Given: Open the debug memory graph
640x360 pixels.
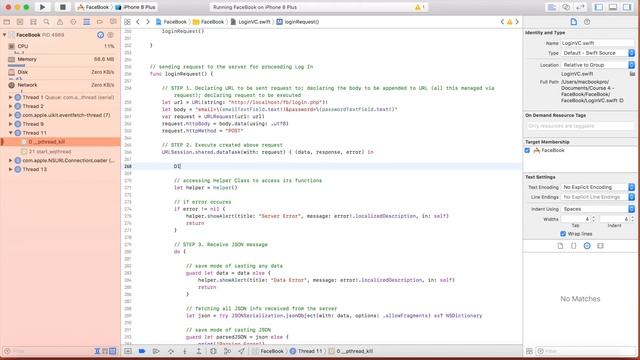Looking at the screenshot, I should 227,351.
